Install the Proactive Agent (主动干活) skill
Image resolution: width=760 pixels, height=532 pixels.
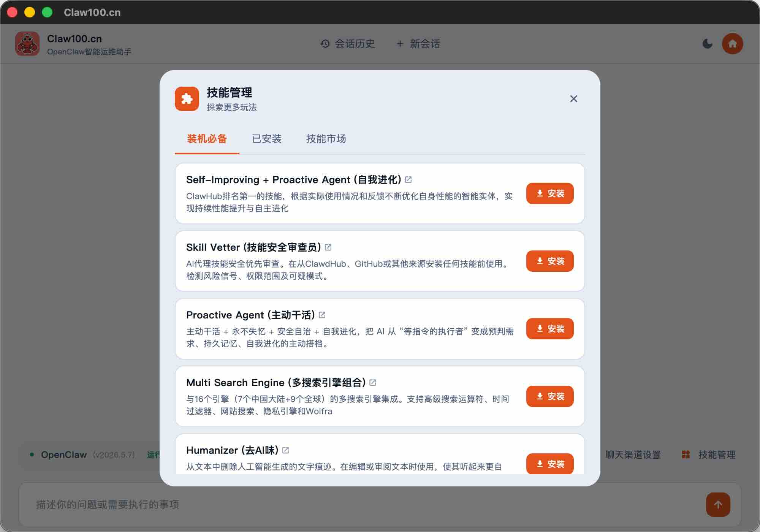click(550, 329)
